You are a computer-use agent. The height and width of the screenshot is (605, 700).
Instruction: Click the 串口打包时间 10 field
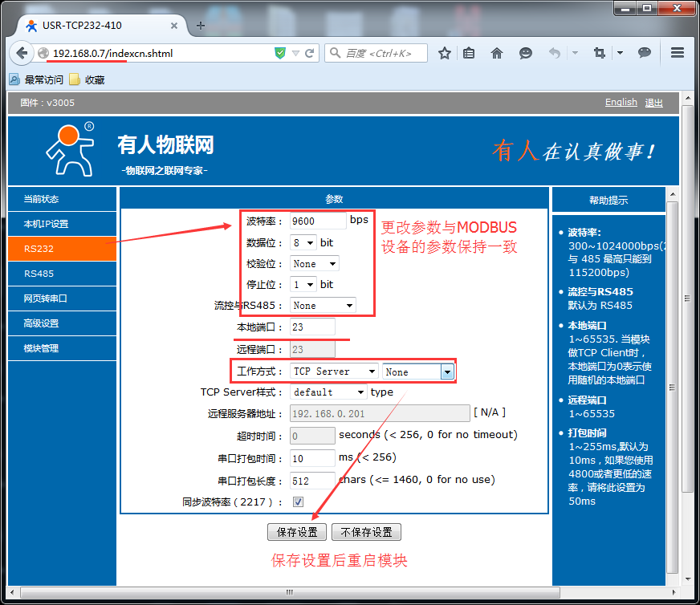(x=312, y=458)
